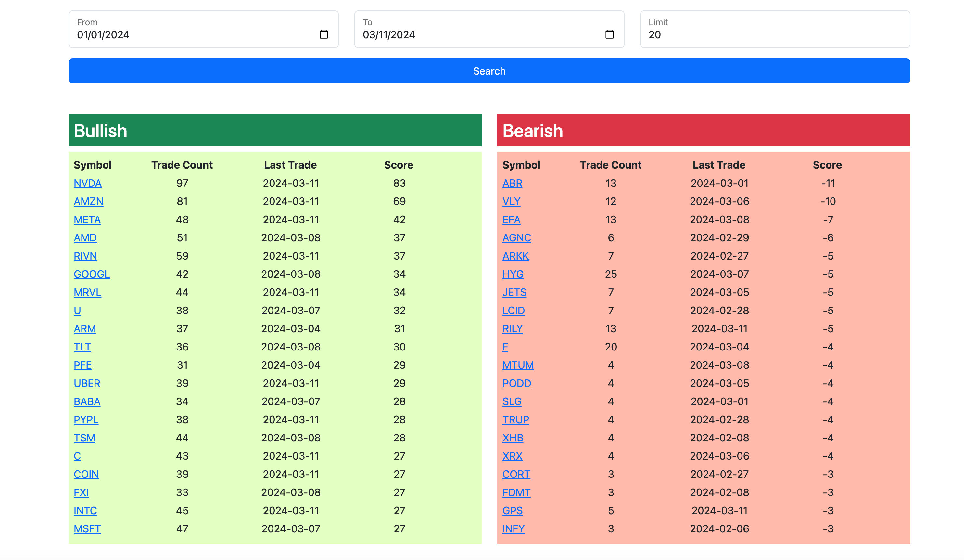Open the INFY symbol link

tap(514, 529)
